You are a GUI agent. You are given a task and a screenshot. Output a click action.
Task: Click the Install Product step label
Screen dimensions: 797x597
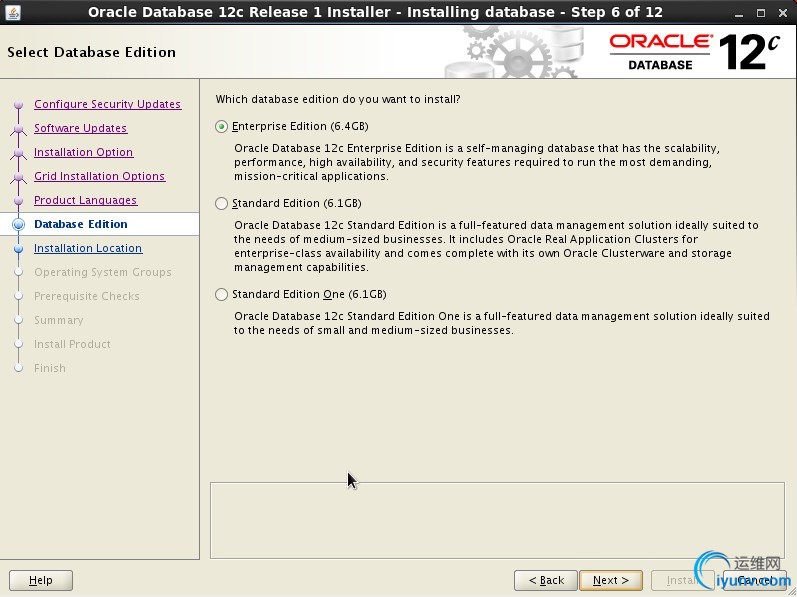pos(72,344)
